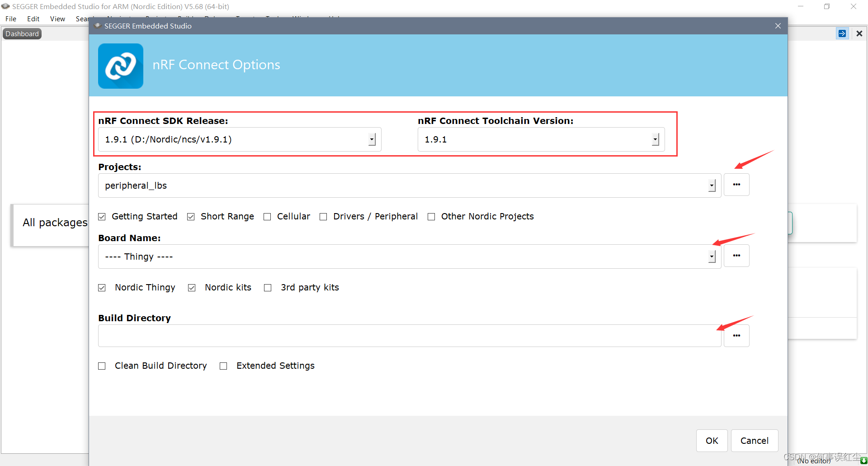Viewport: 868px width, 466px height.
Task: Click the blue dock icon beside Dashboard close
Action: 842,33
